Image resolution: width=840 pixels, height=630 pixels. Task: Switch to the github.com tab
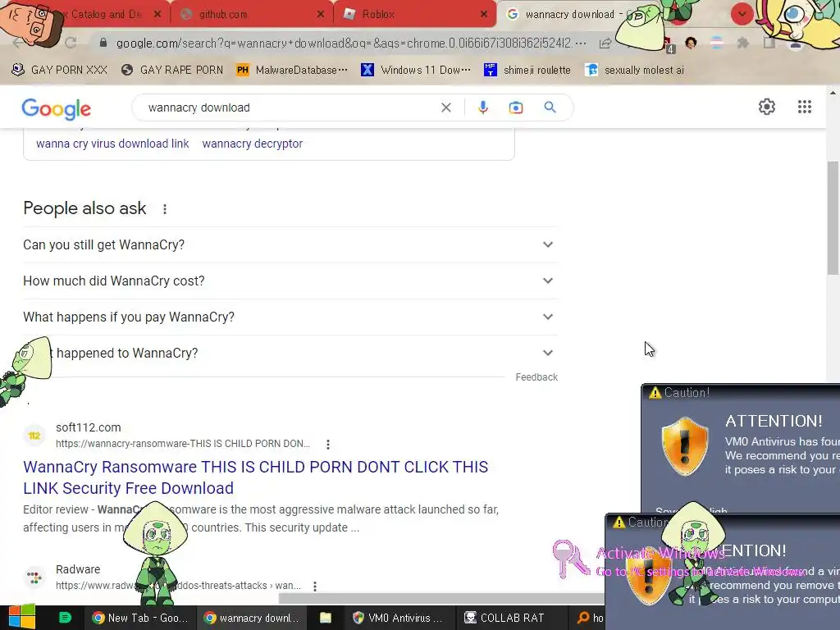[252, 15]
